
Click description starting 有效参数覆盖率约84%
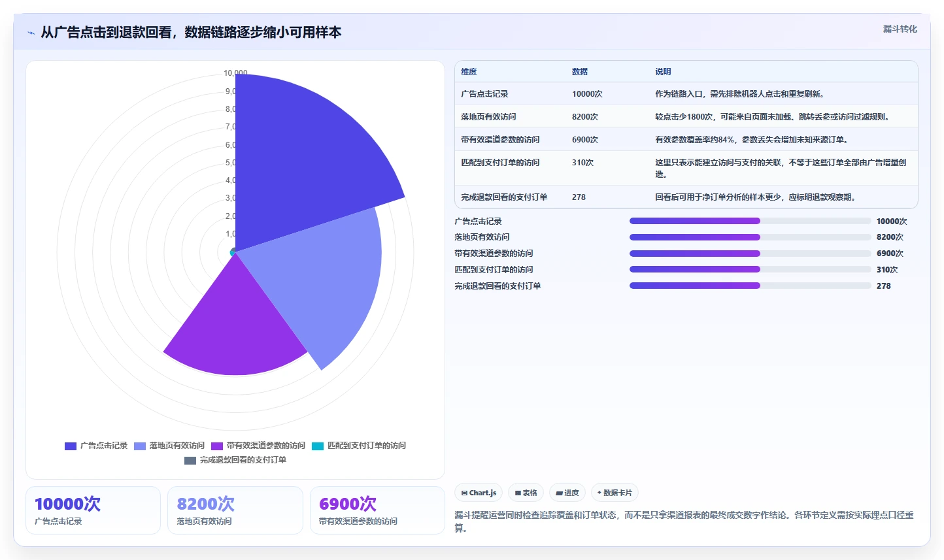[752, 140]
